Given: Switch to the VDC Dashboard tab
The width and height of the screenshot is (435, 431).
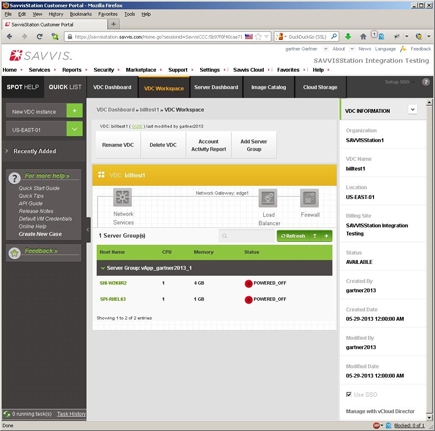Looking at the screenshot, I should click(x=112, y=87).
